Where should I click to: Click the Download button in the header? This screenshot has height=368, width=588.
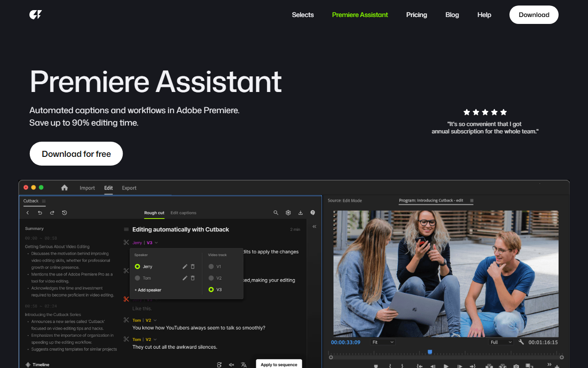click(x=534, y=15)
